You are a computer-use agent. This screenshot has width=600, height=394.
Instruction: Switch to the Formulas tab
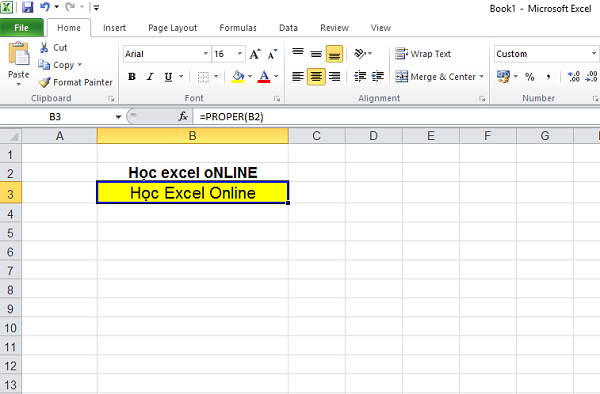click(238, 28)
